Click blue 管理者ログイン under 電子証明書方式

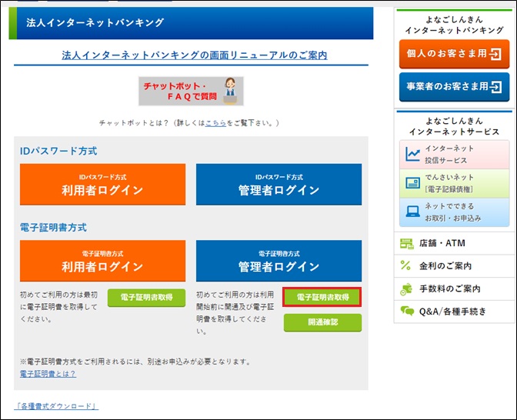pyautogui.click(x=278, y=261)
